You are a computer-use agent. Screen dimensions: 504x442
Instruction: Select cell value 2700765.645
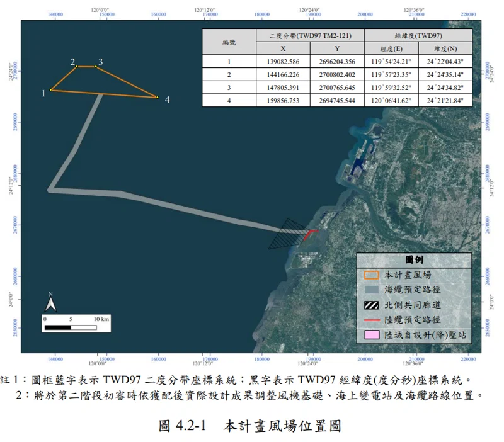click(x=337, y=88)
